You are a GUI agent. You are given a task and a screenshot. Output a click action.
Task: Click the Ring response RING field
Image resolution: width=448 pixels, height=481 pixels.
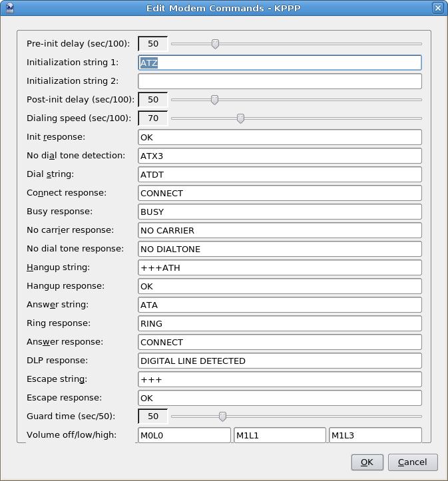click(x=280, y=323)
